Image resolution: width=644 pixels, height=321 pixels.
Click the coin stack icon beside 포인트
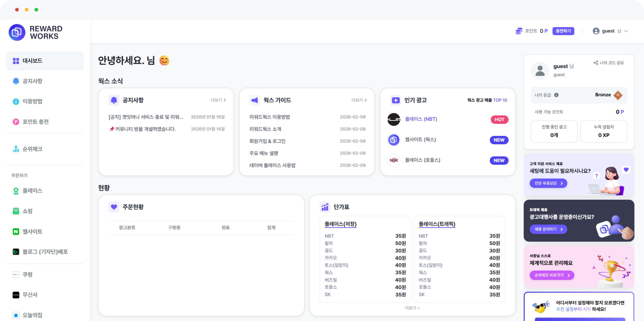point(519,31)
